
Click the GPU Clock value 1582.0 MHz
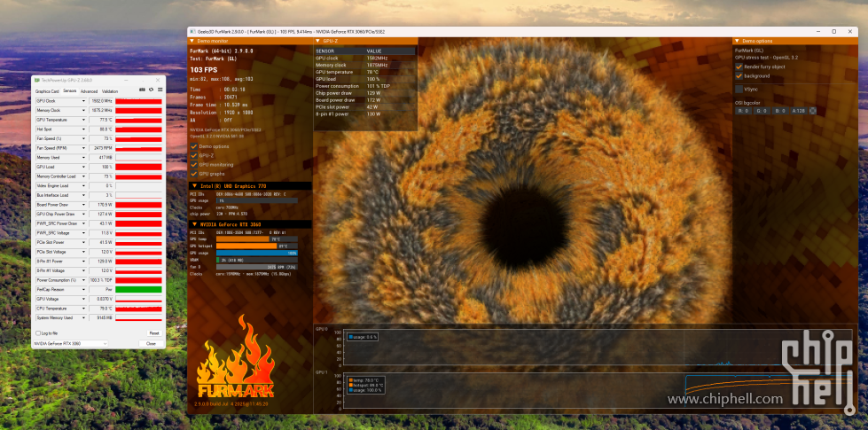(101, 101)
